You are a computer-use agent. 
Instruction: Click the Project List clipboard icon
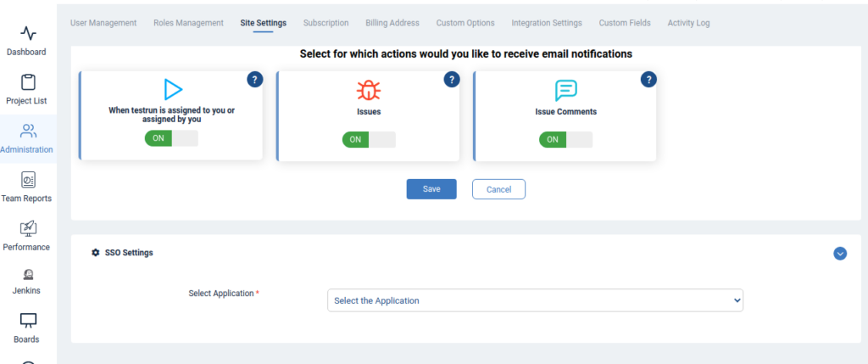click(x=28, y=82)
